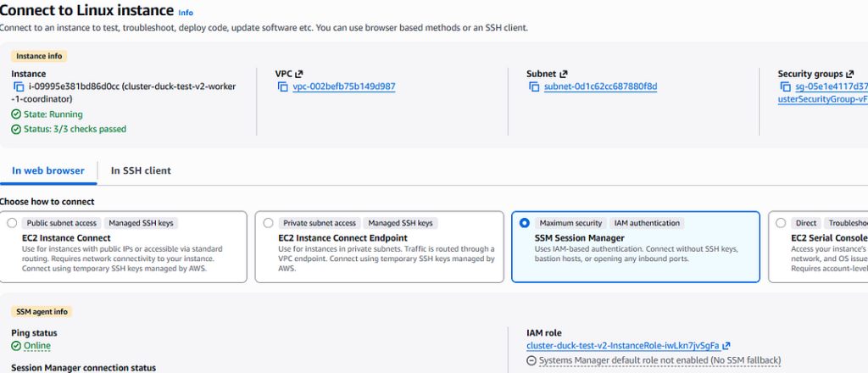This screenshot has width=868, height=373.
Task: Select the SSM Session Manager radio button
Action: click(525, 223)
